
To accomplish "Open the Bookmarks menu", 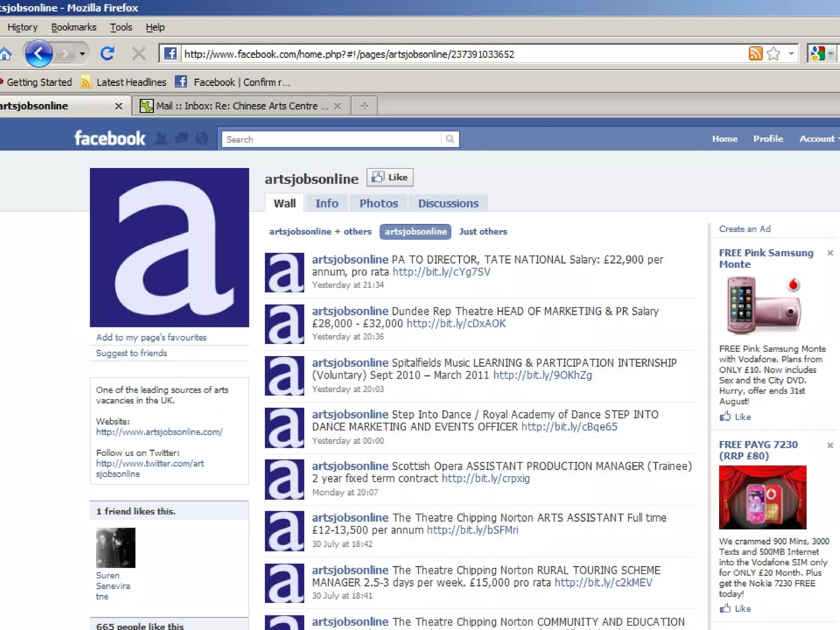I will pos(74,27).
